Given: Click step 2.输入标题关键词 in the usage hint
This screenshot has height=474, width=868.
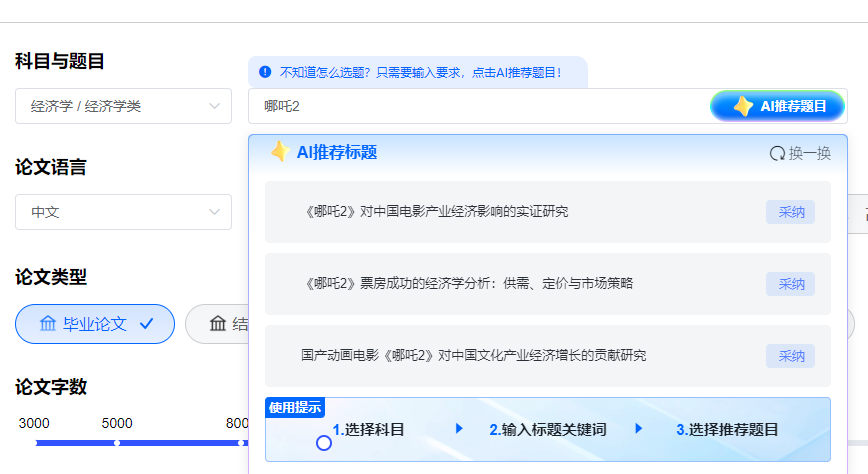Looking at the screenshot, I should [x=548, y=430].
